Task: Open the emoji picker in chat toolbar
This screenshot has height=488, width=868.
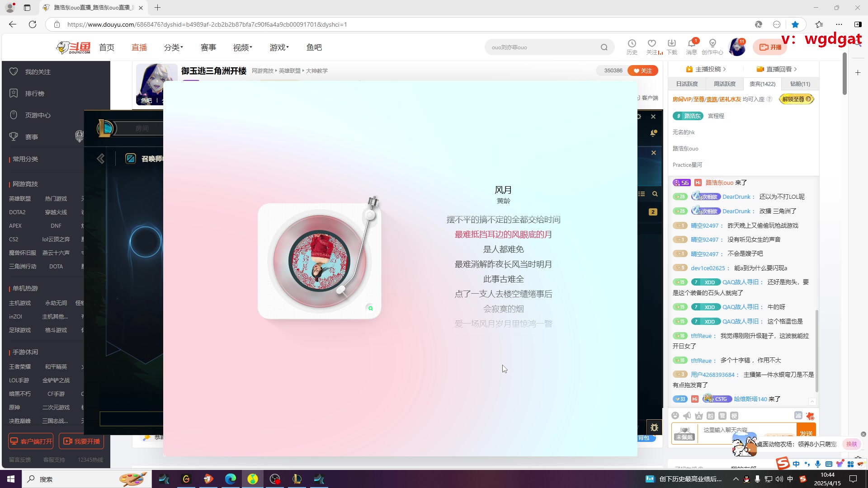Action: (x=675, y=416)
